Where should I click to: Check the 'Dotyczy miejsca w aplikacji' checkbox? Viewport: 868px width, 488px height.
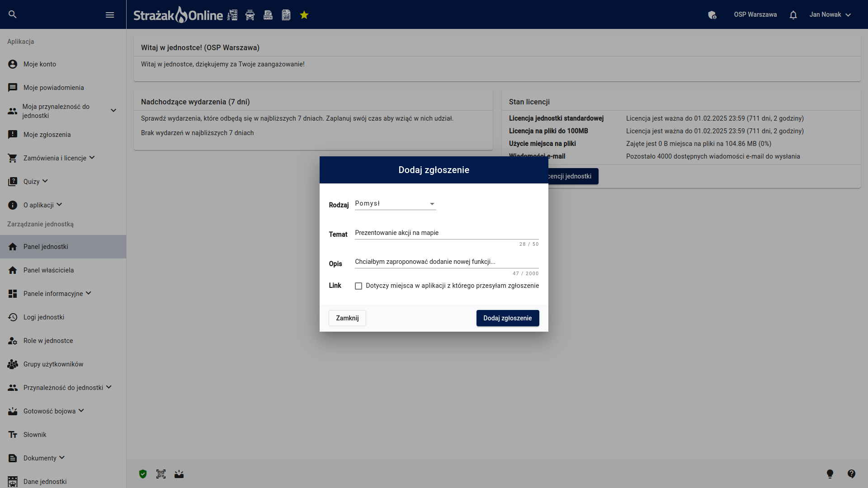tap(359, 286)
